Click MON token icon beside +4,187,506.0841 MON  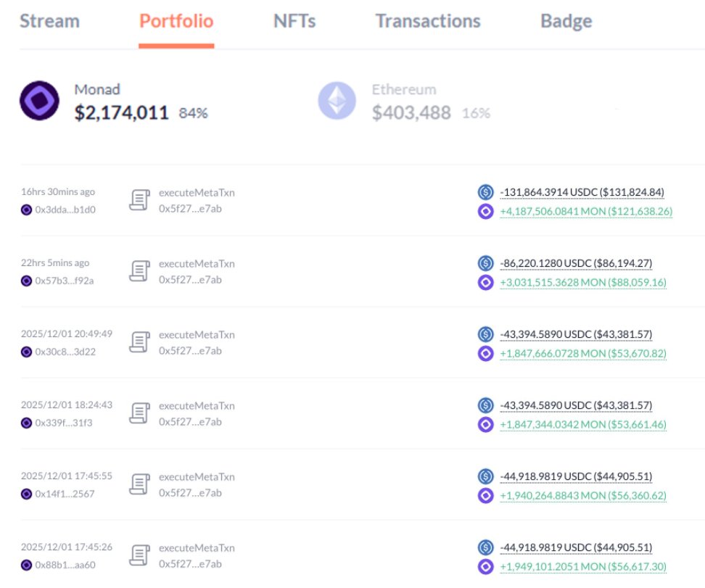click(x=485, y=211)
